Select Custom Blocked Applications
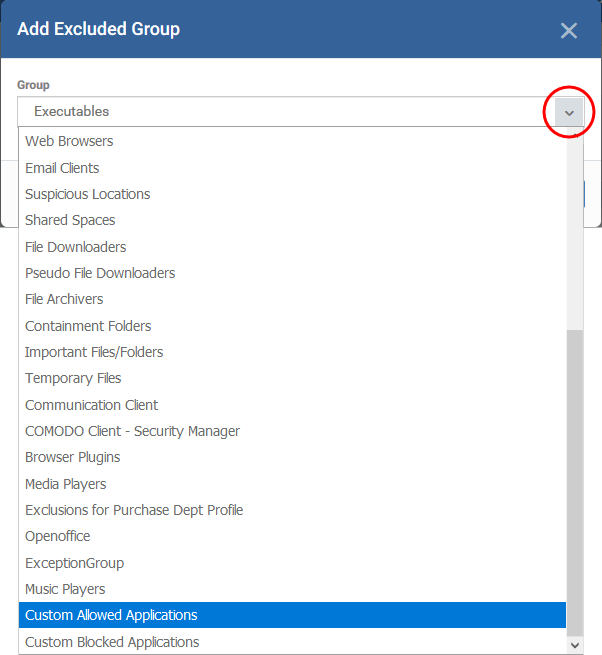Screen dimensions: 602x655 (x=292, y=642)
